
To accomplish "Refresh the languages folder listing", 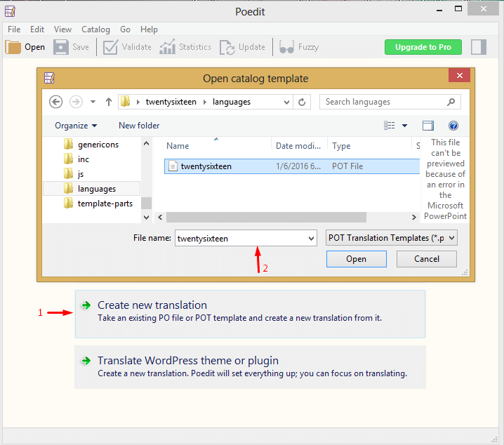I will coord(302,102).
